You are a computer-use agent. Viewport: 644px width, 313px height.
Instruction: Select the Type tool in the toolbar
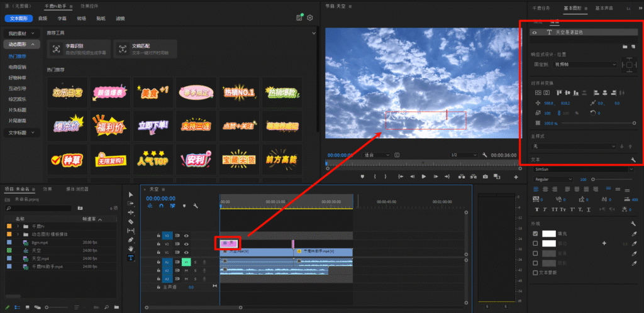tap(131, 258)
